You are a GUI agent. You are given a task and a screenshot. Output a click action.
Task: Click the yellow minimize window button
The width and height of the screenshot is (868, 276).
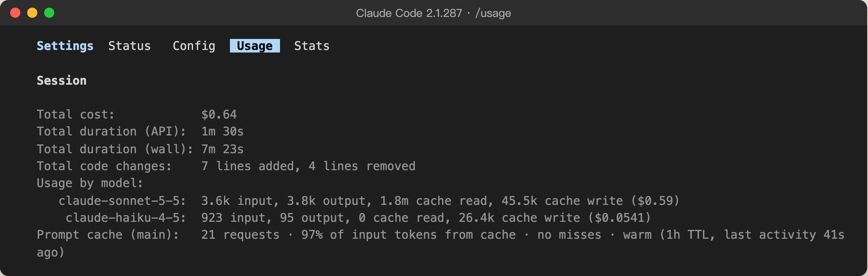pos(32,12)
